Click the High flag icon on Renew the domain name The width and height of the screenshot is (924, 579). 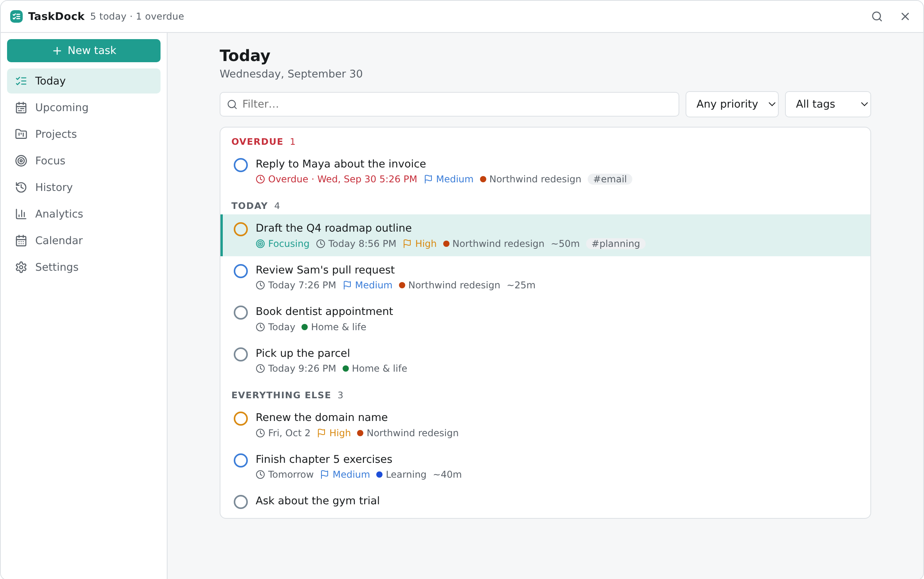click(321, 433)
